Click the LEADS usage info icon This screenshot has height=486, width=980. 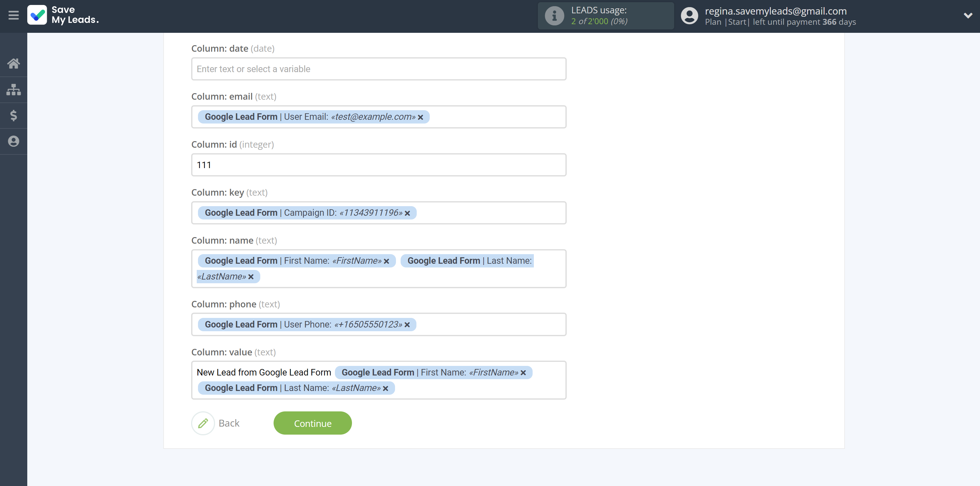point(554,16)
